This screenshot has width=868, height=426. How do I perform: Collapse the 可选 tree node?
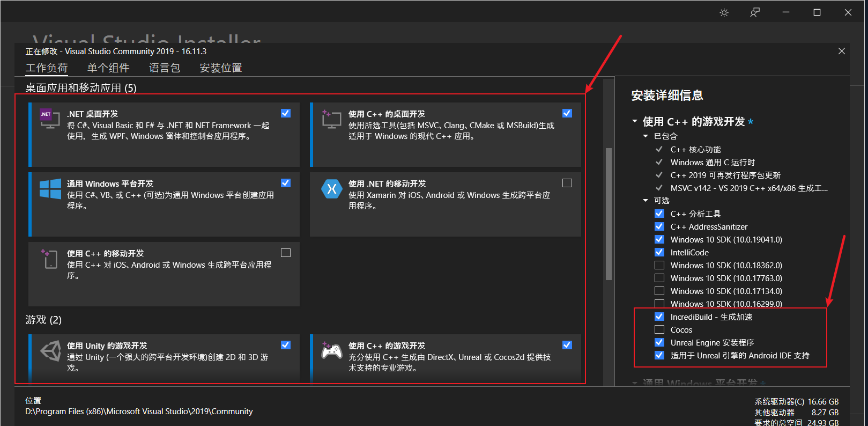coord(646,201)
